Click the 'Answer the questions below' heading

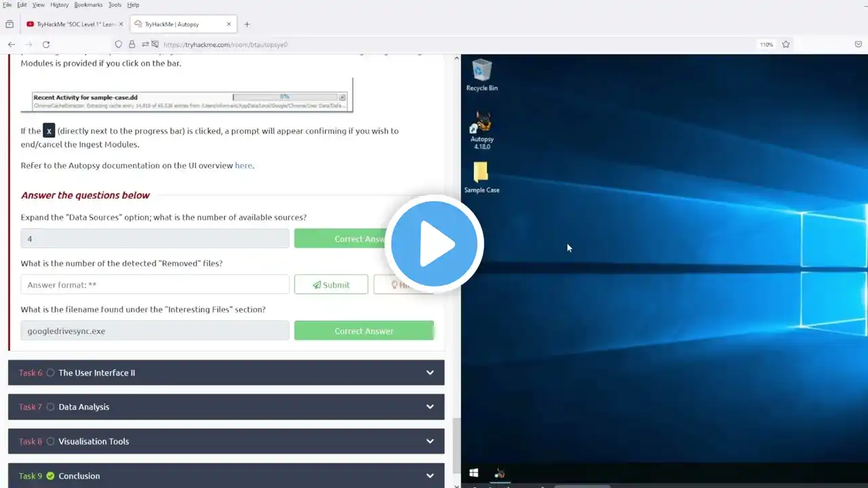pyautogui.click(x=85, y=195)
